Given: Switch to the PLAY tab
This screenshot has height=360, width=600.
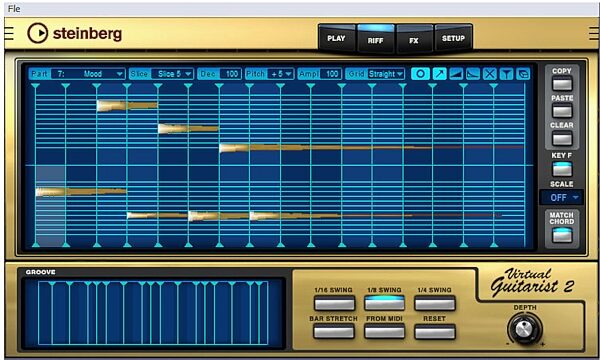Looking at the screenshot, I should pyautogui.click(x=336, y=38).
